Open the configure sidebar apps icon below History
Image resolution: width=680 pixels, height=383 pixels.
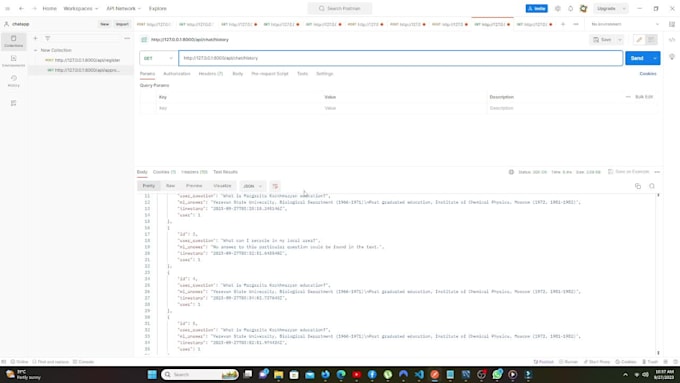pyautogui.click(x=13, y=103)
